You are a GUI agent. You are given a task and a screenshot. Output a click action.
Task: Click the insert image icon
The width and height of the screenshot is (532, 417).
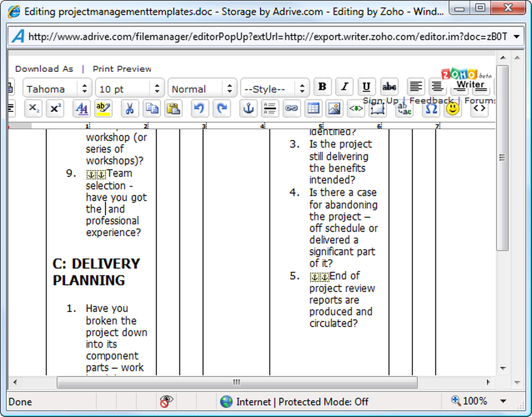tap(334, 109)
